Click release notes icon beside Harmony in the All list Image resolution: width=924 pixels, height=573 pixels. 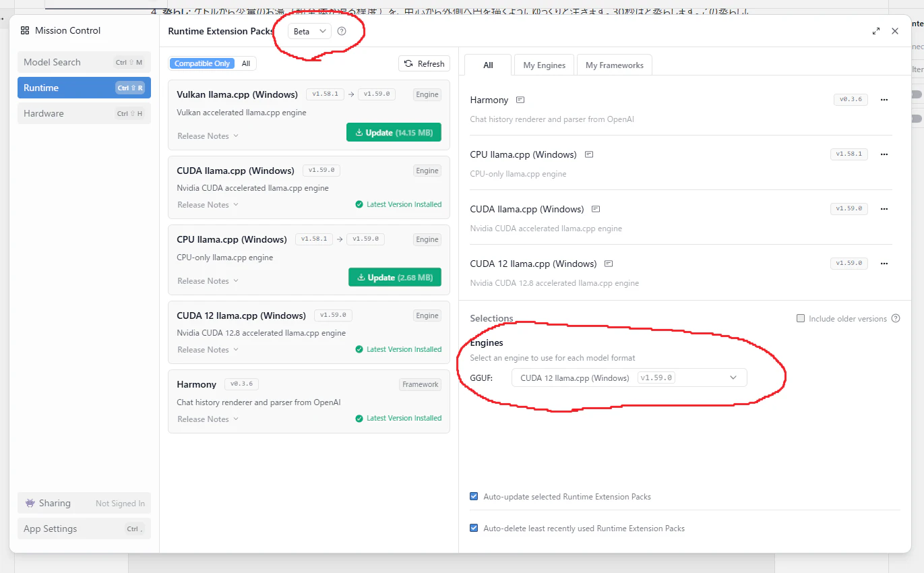pos(520,100)
